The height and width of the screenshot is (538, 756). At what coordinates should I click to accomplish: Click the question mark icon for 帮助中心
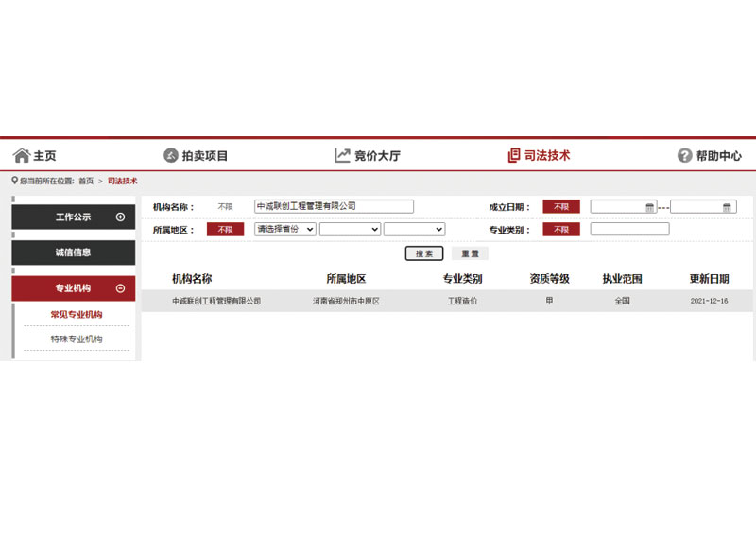(x=685, y=155)
